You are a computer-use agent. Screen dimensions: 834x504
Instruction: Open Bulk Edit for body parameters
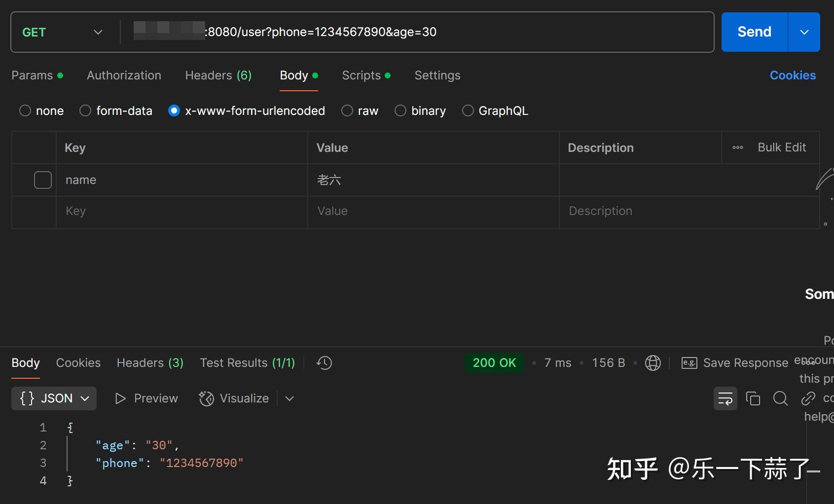(782, 147)
